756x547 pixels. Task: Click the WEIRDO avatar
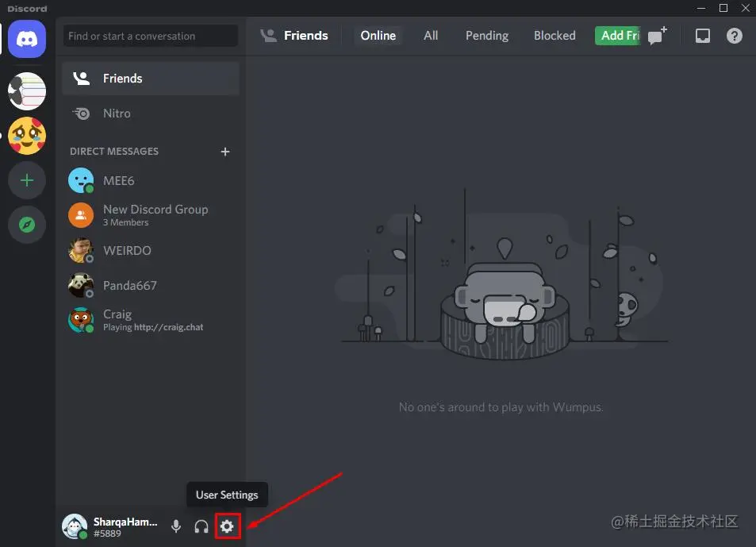pos(81,250)
